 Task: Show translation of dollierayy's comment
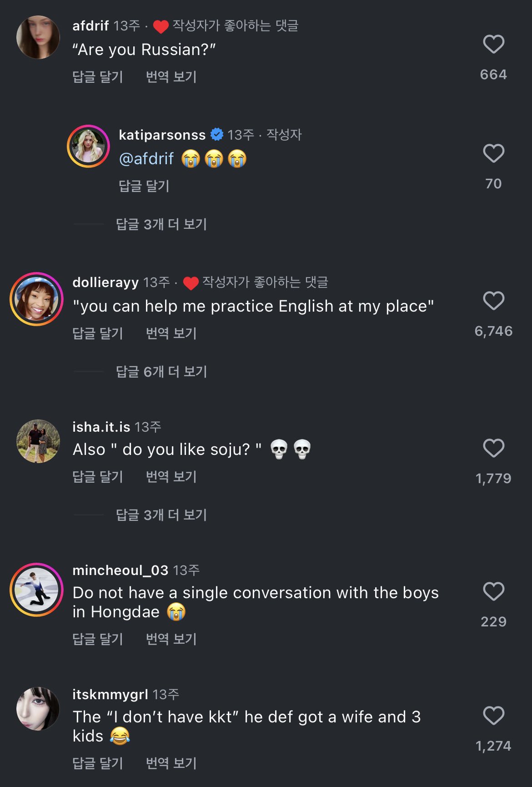point(171,333)
